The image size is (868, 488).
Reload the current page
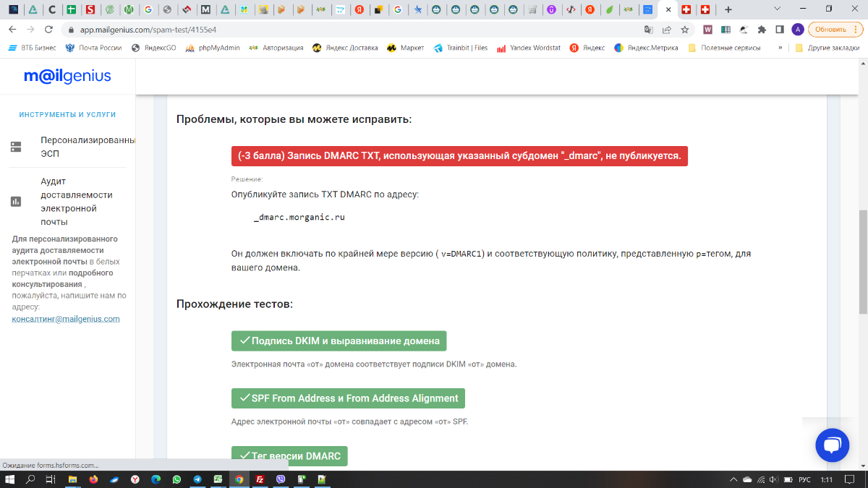coord(48,30)
